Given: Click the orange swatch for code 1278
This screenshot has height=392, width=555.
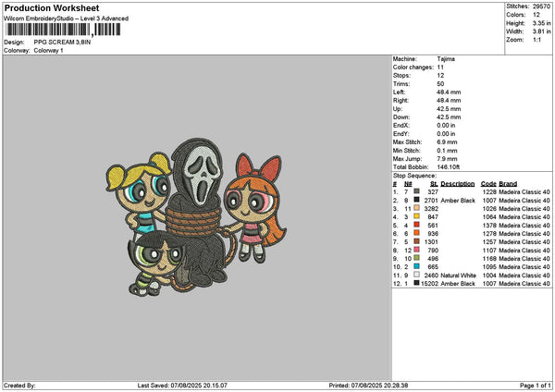Looking at the screenshot, I should point(416,233).
